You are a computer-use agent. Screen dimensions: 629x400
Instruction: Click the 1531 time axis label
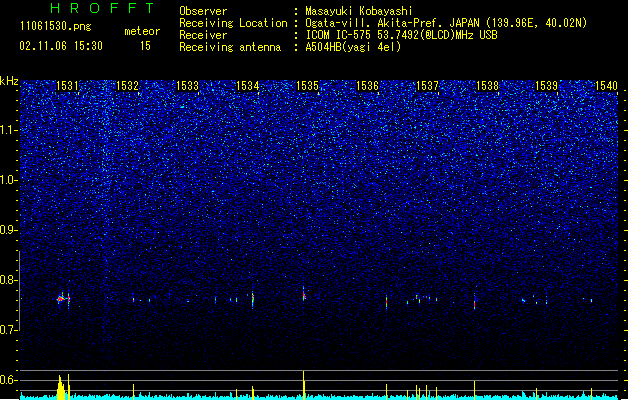pyautogui.click(x=67, y=85)
